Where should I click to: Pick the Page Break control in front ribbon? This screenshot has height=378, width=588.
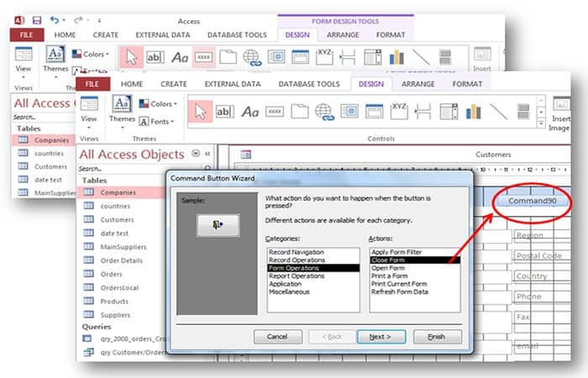coord(423,112)
